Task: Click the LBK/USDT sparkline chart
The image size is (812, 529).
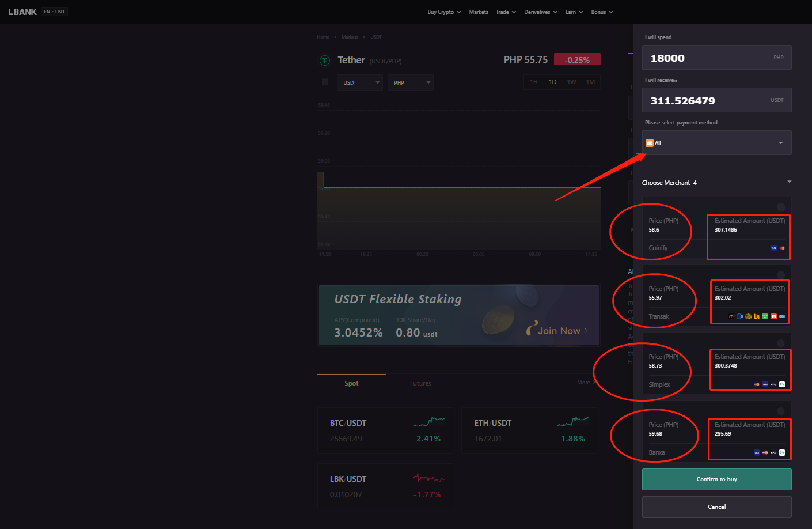Action: click(429, 478)
